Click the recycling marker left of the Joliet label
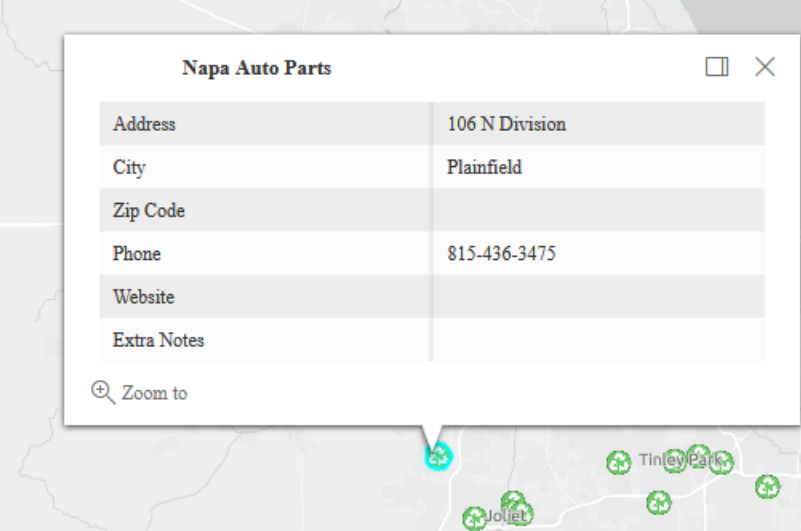This screenshot has height=531, width=801. [x=474, y=518]
